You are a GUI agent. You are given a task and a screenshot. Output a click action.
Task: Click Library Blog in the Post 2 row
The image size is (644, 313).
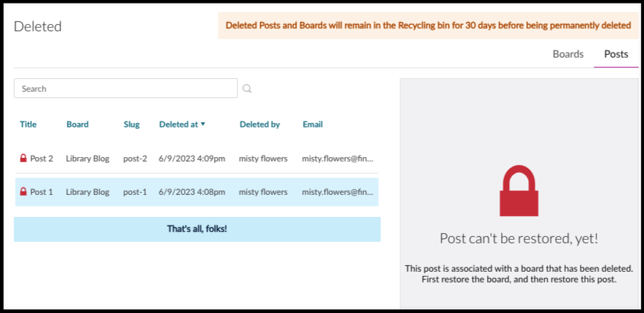[87, 159]
